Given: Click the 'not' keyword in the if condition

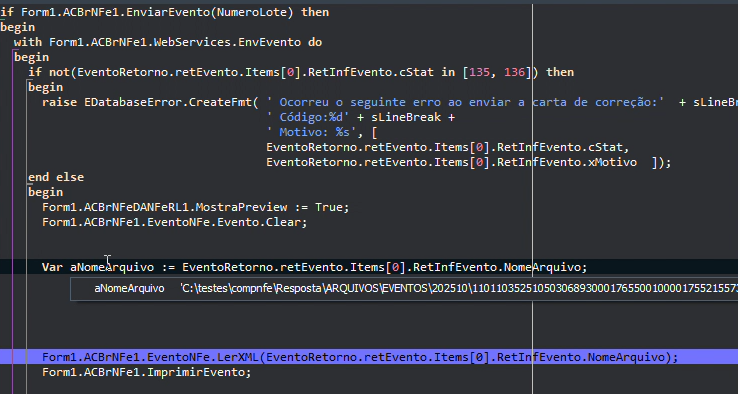Looking at the screenshot, I should click(x=59, y=72).
